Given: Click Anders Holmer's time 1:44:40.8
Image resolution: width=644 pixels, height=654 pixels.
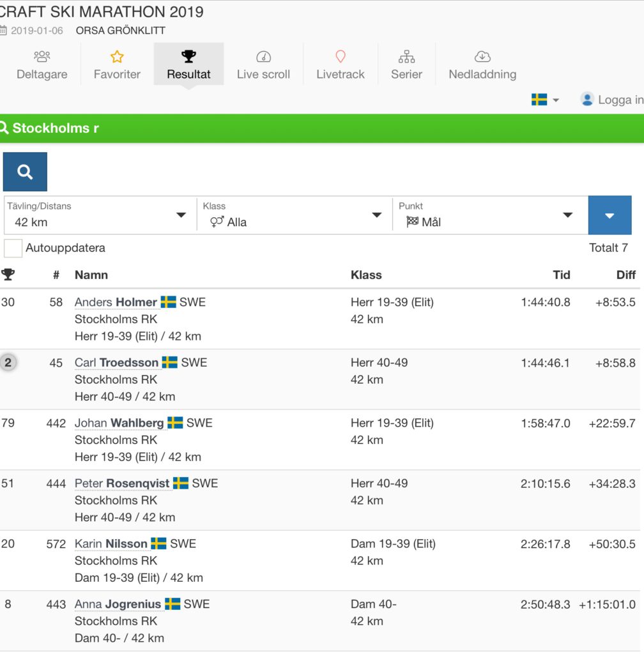Looking at the screenshot, I should click(545, 302).
